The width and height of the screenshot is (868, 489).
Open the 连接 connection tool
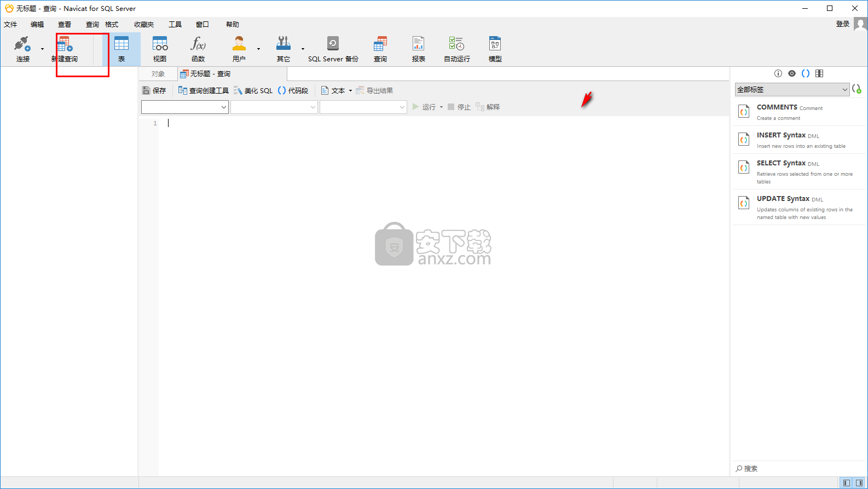pos(22,49)
